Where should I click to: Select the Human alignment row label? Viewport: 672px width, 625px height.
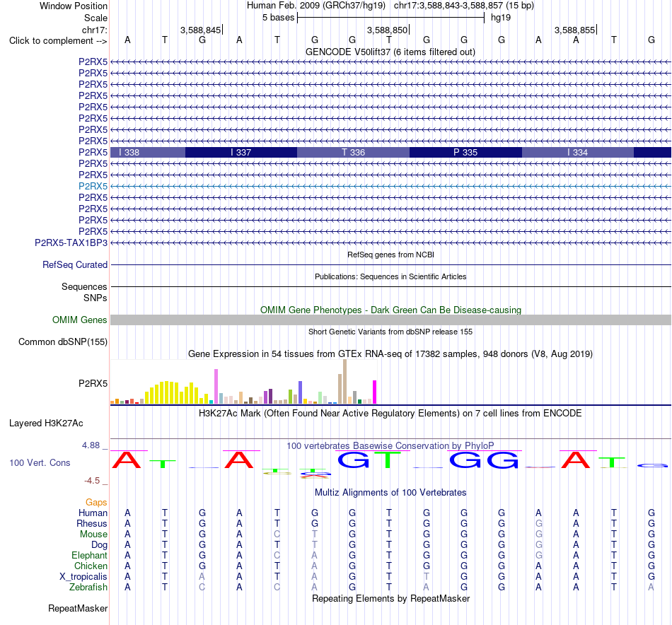click(93, 513)
